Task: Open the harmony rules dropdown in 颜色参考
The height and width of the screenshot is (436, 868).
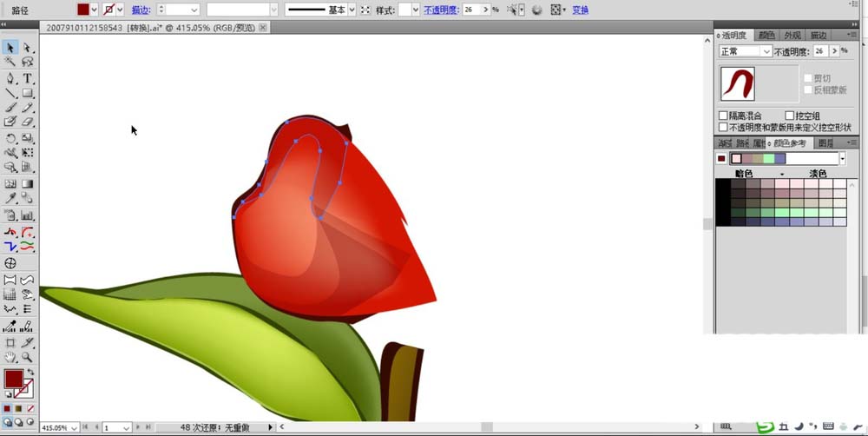Action: click(x=843, y=159)
